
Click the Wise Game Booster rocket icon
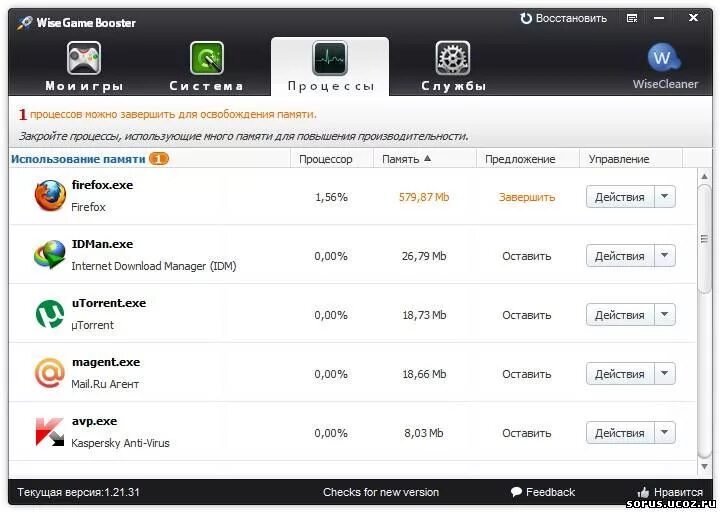pos(24,23)
